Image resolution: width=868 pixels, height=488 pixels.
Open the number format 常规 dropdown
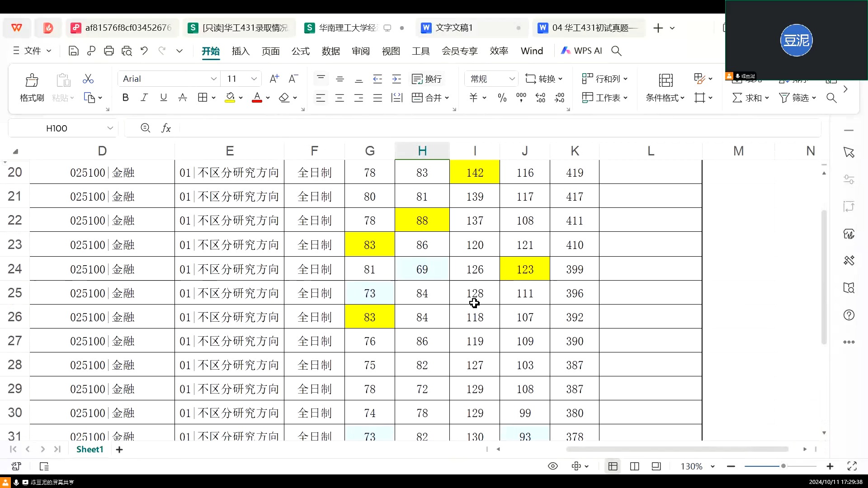512,79
